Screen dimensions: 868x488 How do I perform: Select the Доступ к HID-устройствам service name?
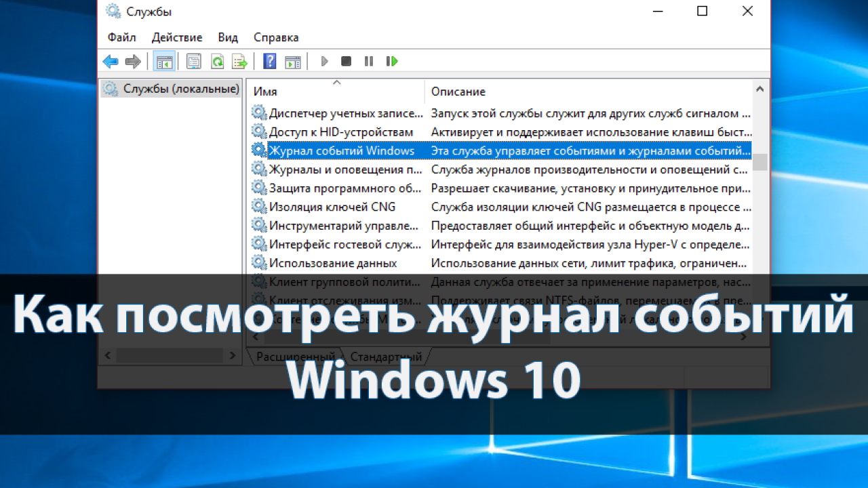tap(340, 131)
